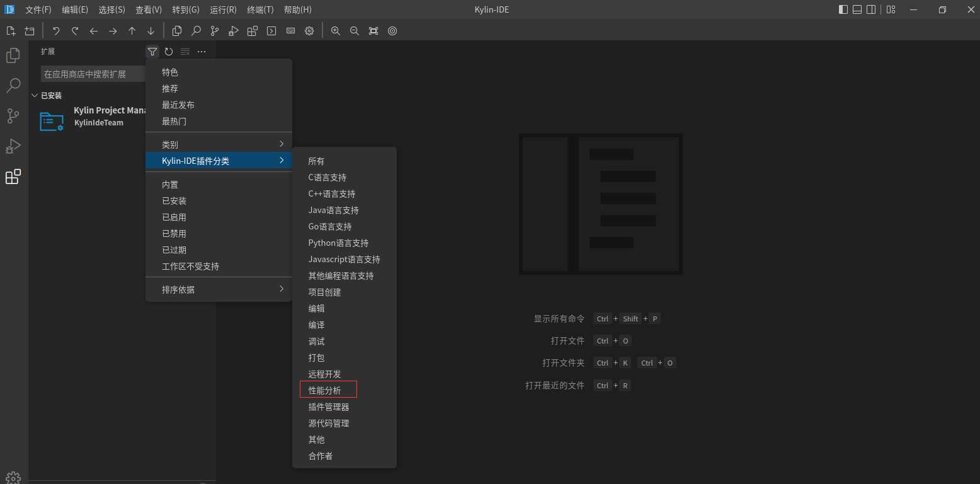Expand the 排序依据 submenu
Viewport: 980px width, 484px height.
tap(219, 289)
